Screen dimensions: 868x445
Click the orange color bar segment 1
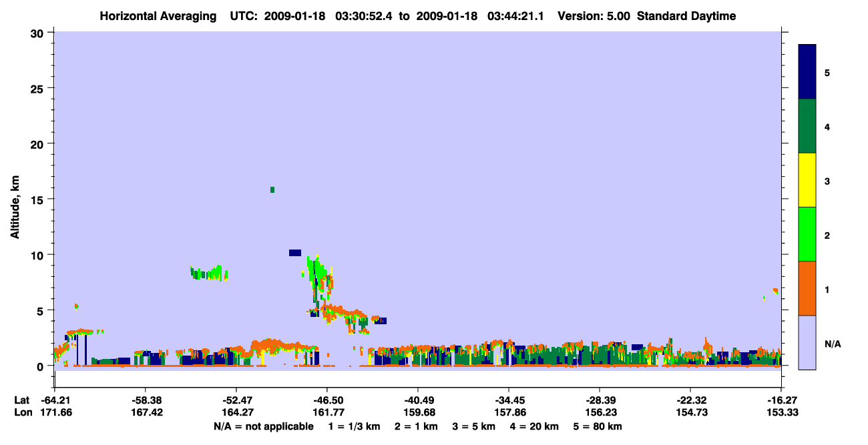(x=807, y=288)
